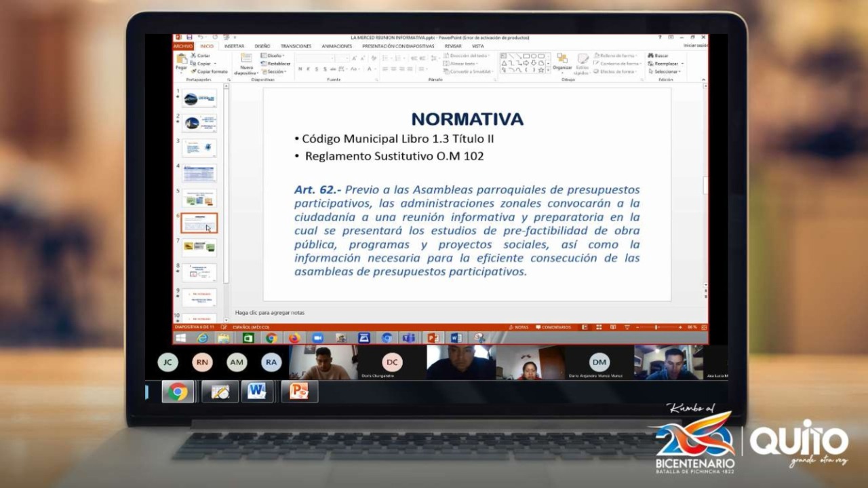Open the Windows Start button on the shared taskbar
Screen dimensions: 868x488
(181, 338)
